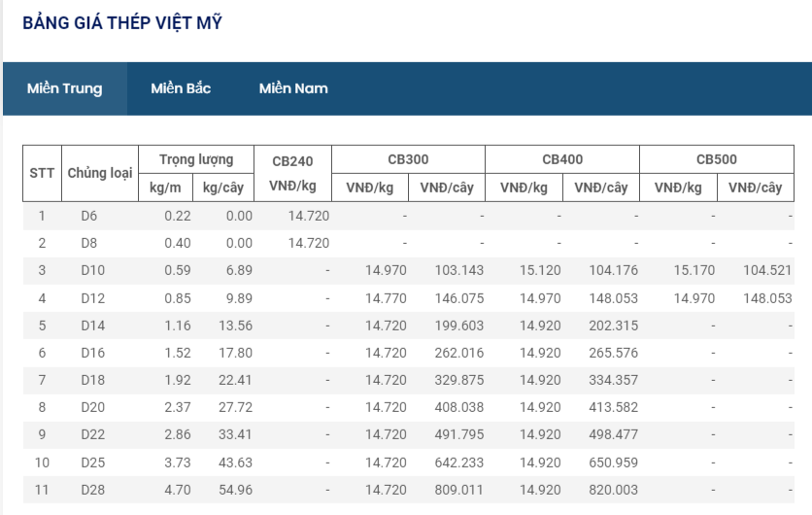Screen dimensions: 812x515
Task: Click the STT column header
Action: point(42,173)
